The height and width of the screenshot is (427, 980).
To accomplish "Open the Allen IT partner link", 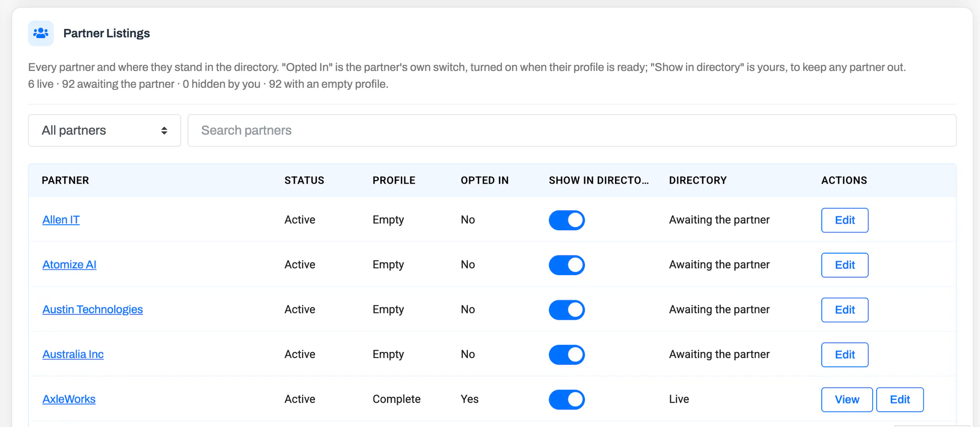I will 61,220.
